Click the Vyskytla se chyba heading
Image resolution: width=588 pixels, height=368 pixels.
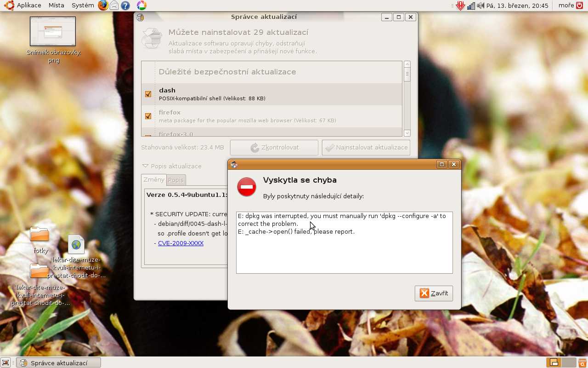300,180
